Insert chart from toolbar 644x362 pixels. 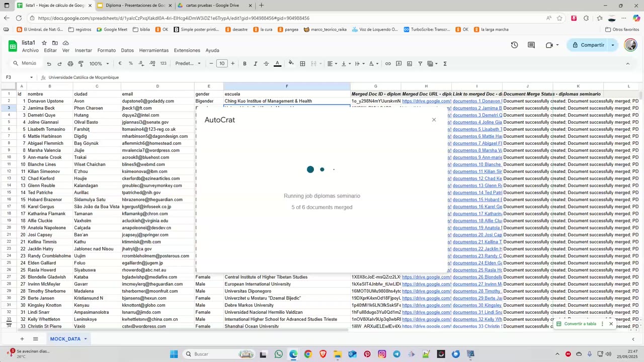click(x=409, y=64)
